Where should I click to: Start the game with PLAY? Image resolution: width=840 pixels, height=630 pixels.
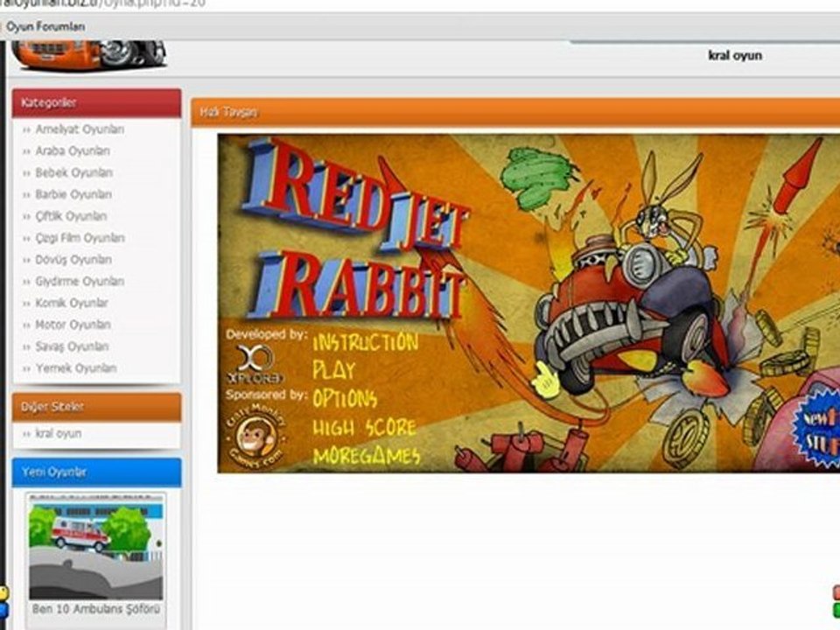click(x=333, y=370)
